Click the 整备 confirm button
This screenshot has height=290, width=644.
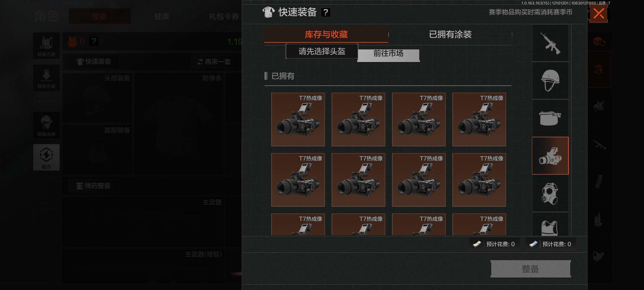[530, 269]
